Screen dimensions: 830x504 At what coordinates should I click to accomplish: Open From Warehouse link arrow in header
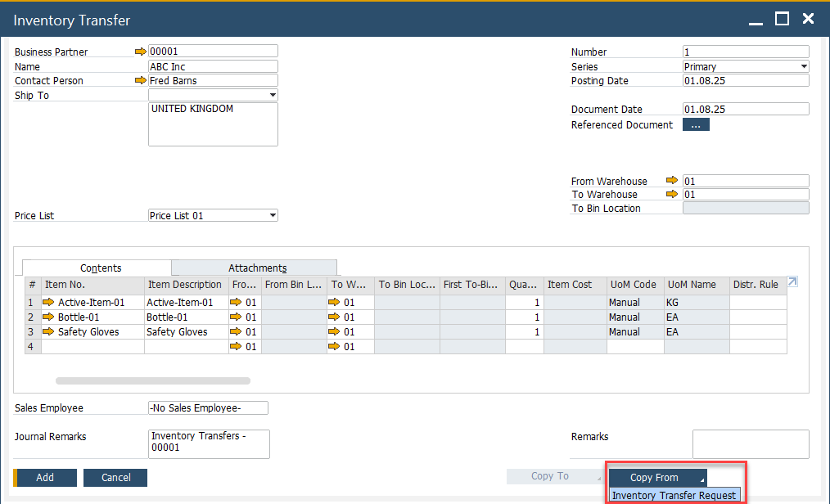tap(672, 181)
